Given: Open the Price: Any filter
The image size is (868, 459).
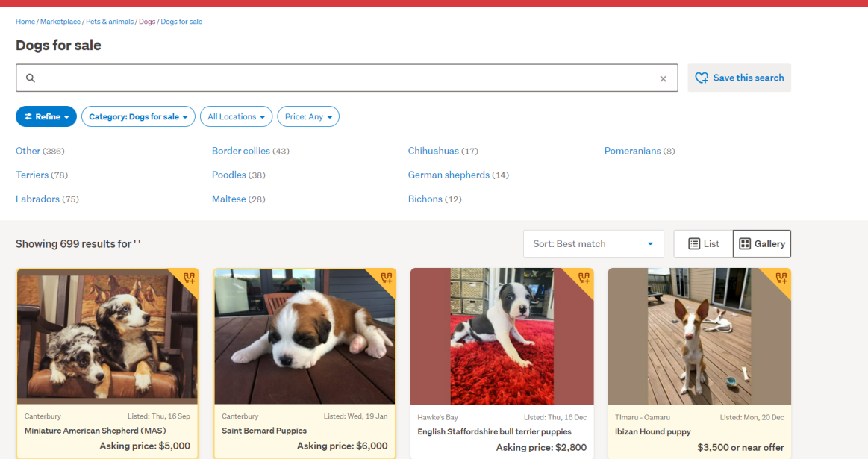Looking at the screenshot, I should pos(308,117).
